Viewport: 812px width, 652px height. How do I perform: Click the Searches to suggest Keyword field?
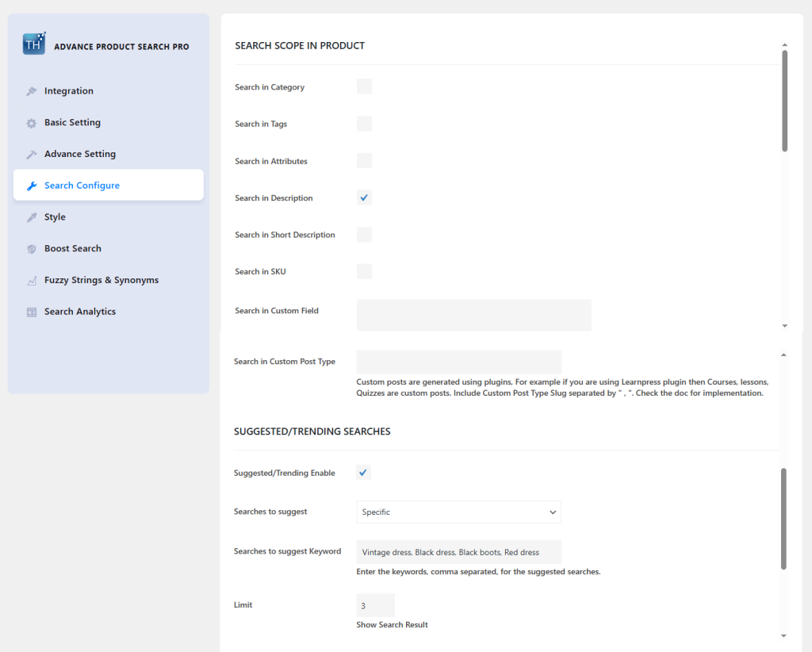pos(458,551)
